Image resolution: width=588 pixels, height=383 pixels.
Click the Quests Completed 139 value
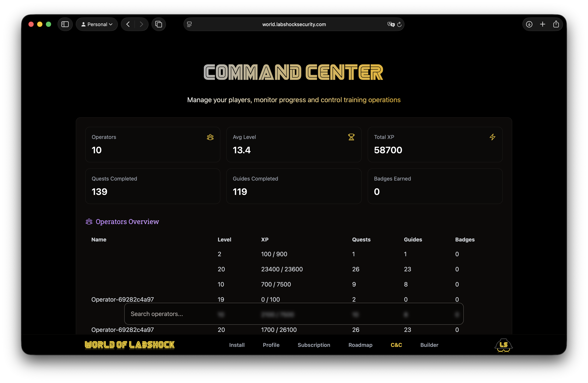pyautogui.click(x=99, y=192)
